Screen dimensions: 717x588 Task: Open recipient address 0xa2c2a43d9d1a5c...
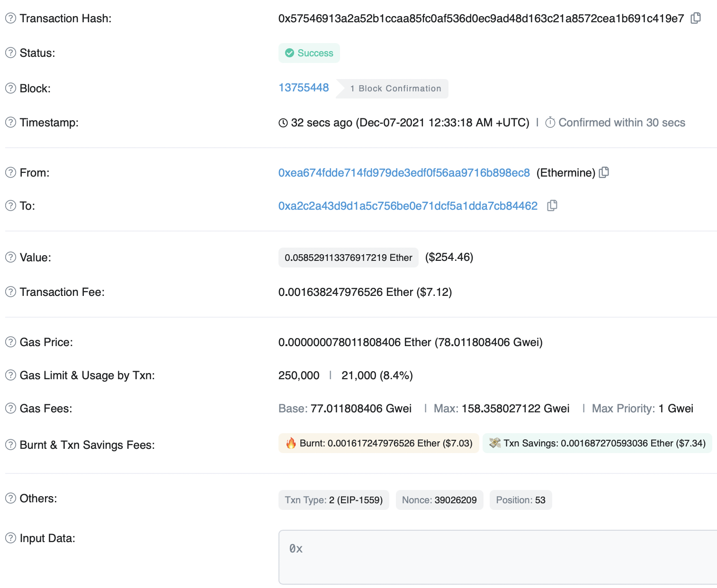[x=408, y=206]
